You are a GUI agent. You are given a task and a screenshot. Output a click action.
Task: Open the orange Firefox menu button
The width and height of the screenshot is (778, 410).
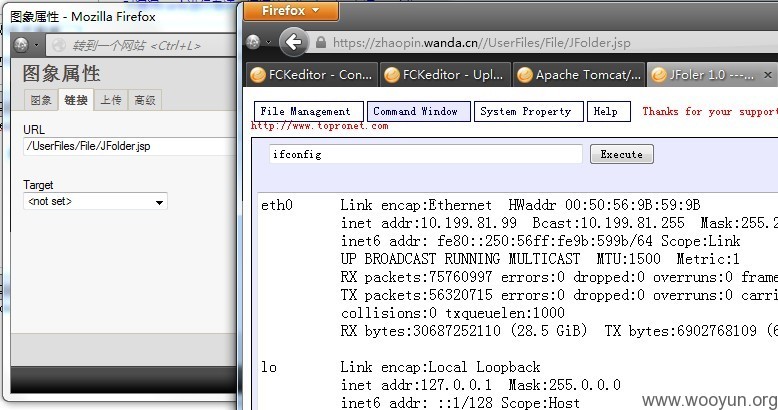point(291,10)
